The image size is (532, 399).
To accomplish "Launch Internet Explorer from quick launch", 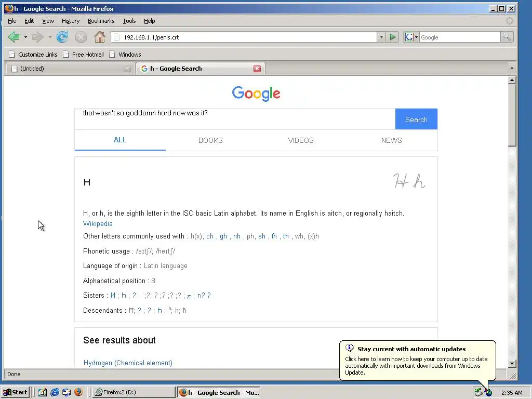I will (54, 392).
